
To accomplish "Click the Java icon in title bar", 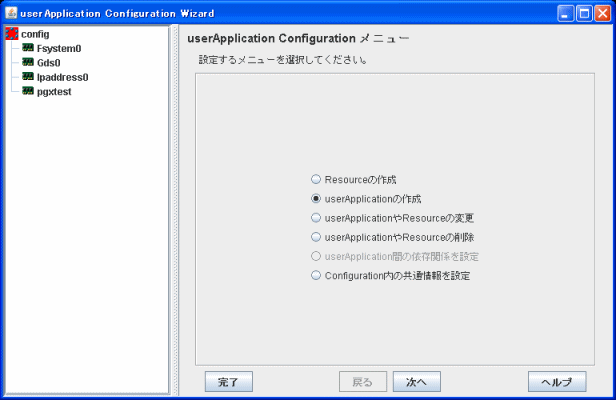I will pyautogui.click(x=11, y=13).
